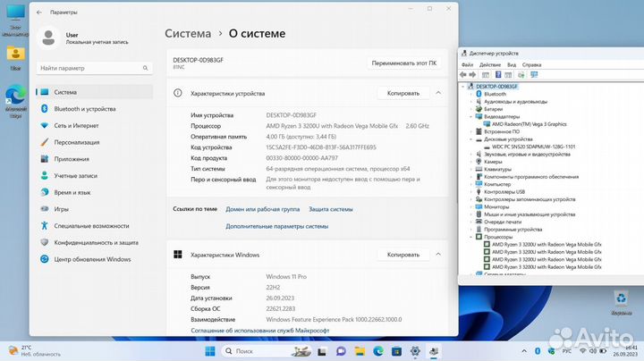Open Время и язык section
Screen dimensions: 644x361
pos(95,192)
